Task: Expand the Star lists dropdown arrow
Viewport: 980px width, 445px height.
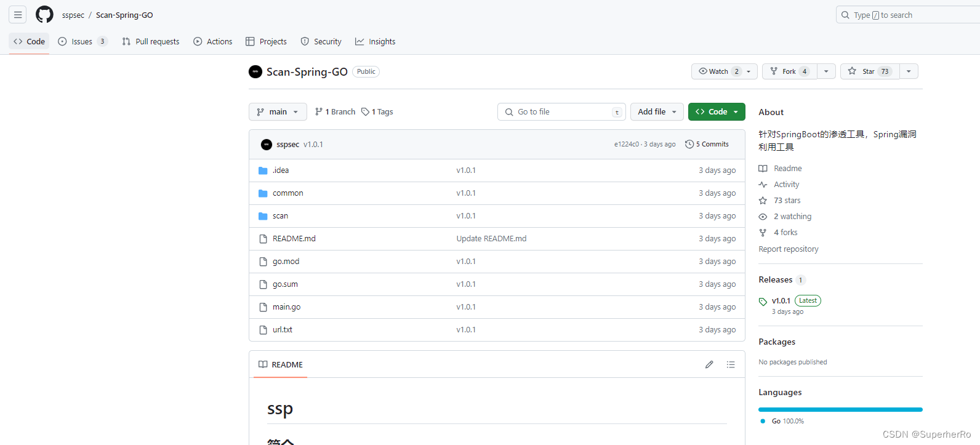Action: pos(909,71)
